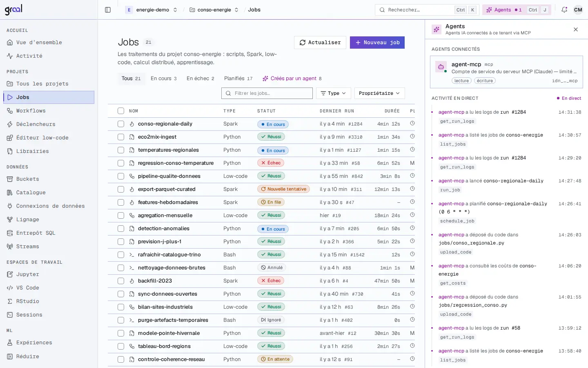Open the notifications bell
588x368 pixels.
point(564,10)
